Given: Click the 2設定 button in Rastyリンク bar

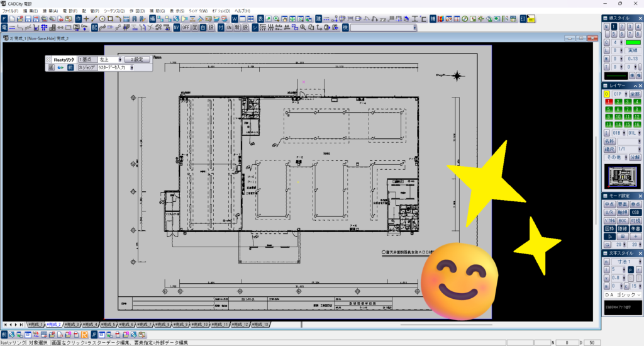Looking at the screenshot, I should (136, 60).
